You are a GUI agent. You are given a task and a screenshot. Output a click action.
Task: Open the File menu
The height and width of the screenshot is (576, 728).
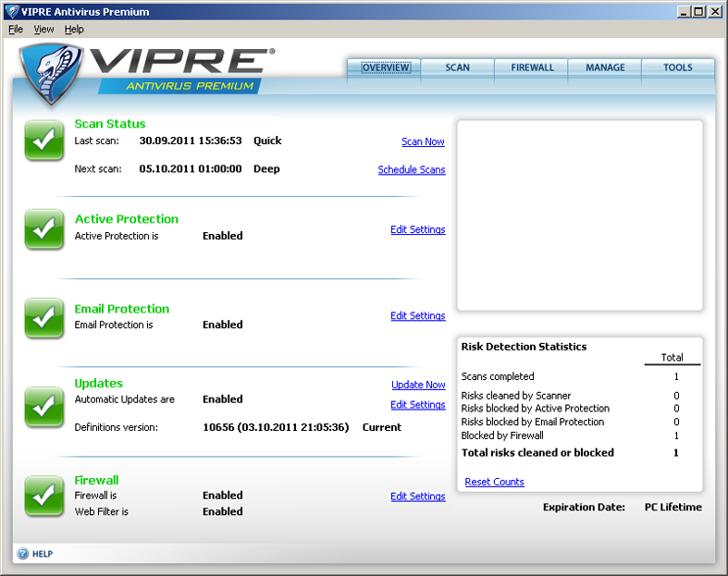tap(16, 30)
